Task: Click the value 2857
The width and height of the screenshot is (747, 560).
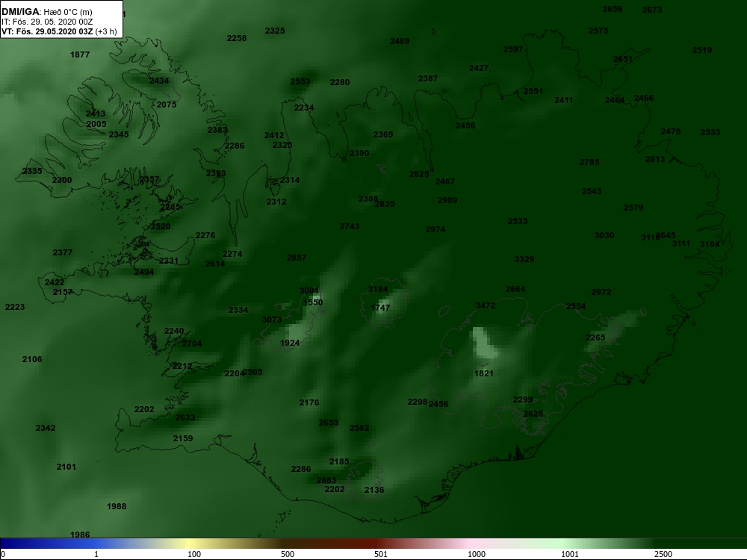Action: point(297,258)
